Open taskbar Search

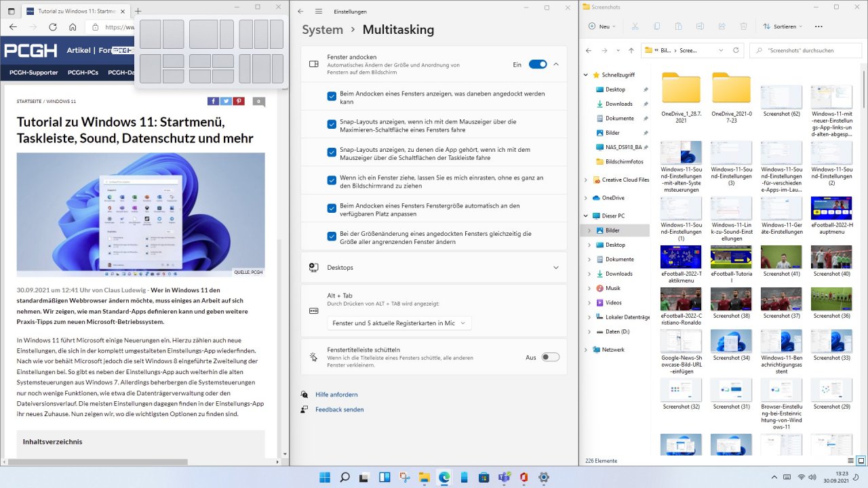click(x=344, y=477)
